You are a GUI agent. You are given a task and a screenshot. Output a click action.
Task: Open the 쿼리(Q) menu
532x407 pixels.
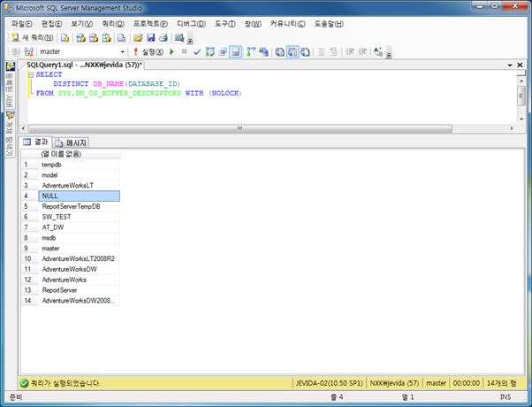(113, 24)
